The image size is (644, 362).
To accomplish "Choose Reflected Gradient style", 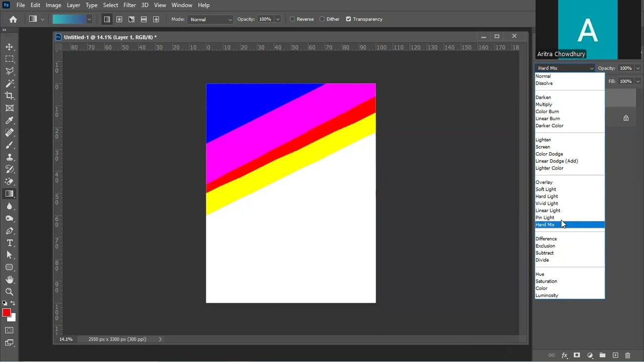I will click(143, 19).
